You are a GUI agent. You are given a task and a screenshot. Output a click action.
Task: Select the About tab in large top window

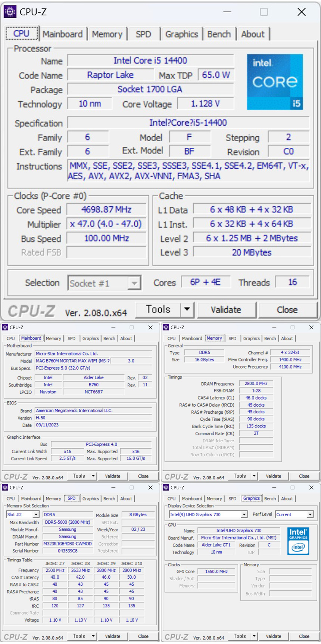(253, 34)
